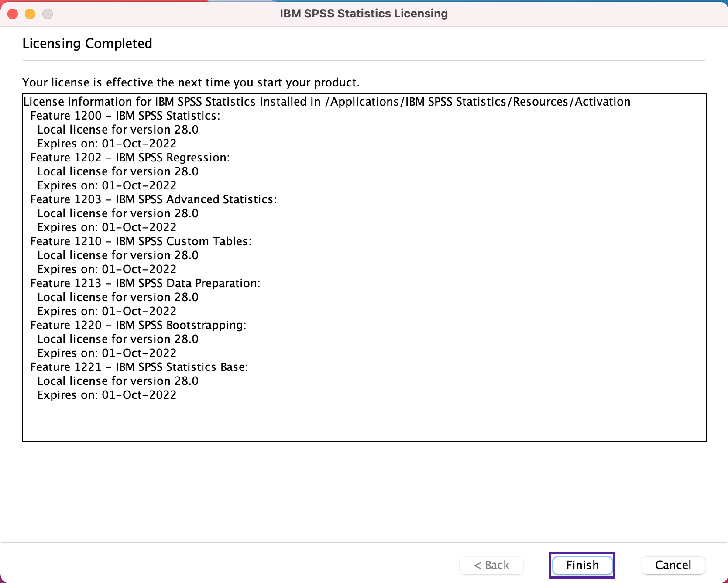Select Feature 1200 – IBM SPSS Statistics line

pyautogui.click(x=125, y=116)
